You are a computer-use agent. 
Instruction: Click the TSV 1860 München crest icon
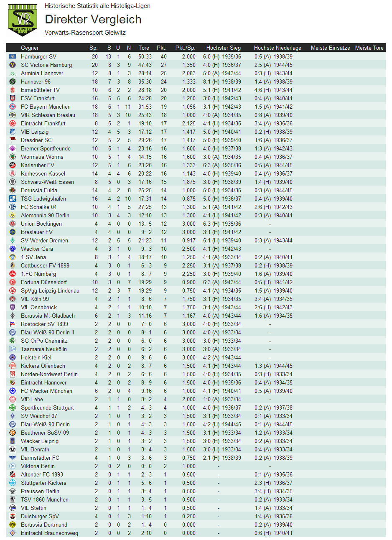click(13, 499)
